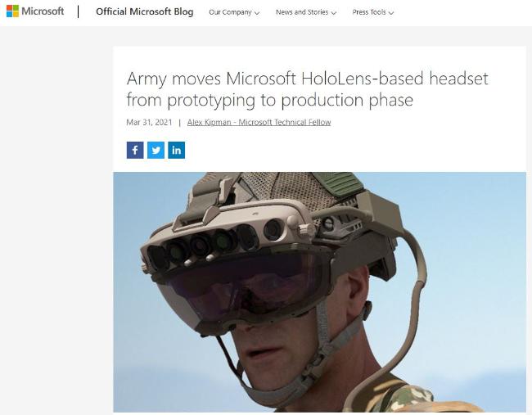This screenshot has width=532, height=415.
Task: Click the word Army in the headline
Action: tap(147, 79)
